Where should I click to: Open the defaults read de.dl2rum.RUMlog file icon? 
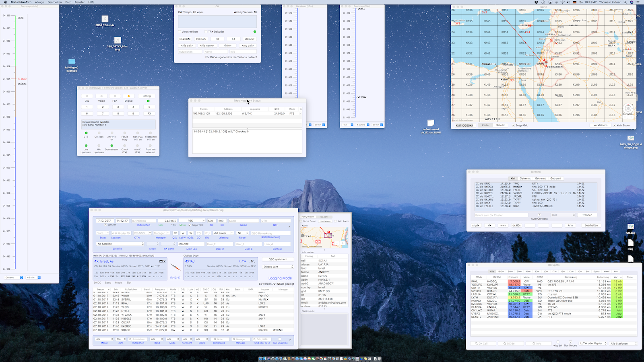431,123
